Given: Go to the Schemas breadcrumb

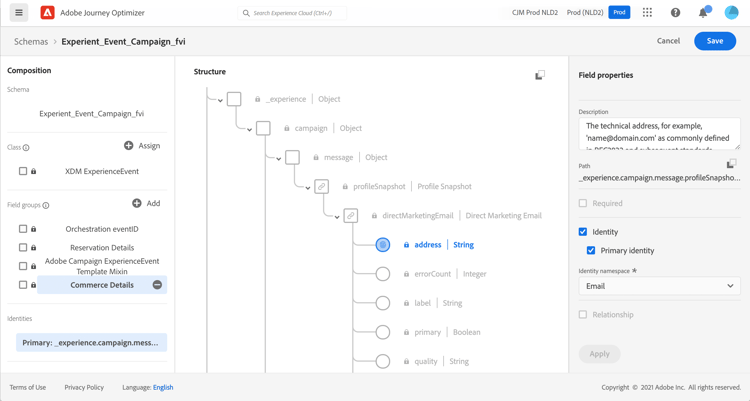Looking at the screenshot, I should [x=31, y=42].
